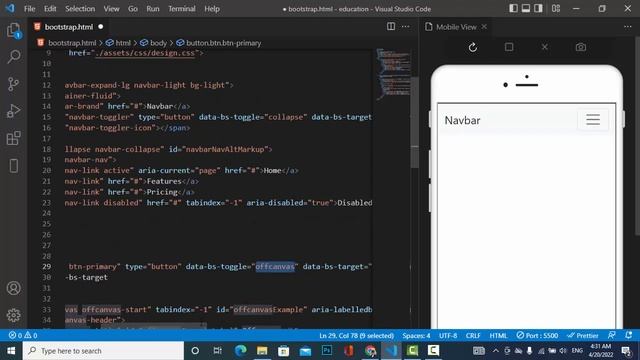
Task: Click the unsaved dot on the bootstrap.html tab
Action: click(x=100, y=27)
